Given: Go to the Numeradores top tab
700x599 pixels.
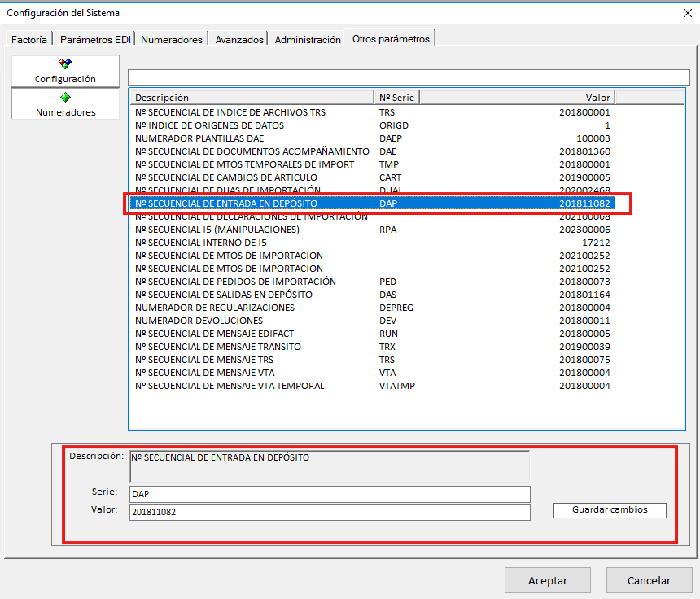Looking at the screenshot, I should [171, 39].
